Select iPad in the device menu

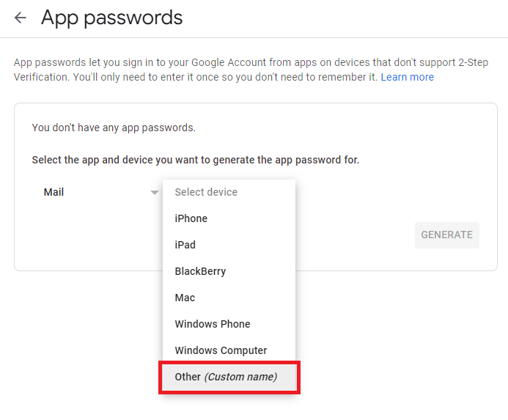[185, 245]
